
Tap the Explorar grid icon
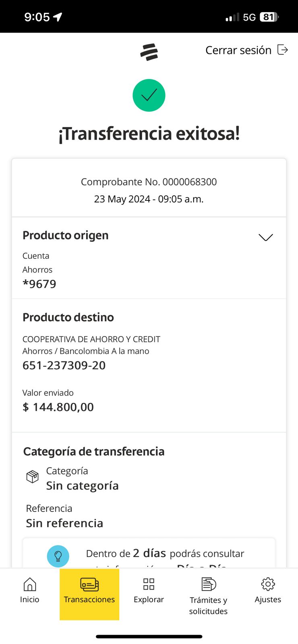pyautogui.click(x=149, y=584)
